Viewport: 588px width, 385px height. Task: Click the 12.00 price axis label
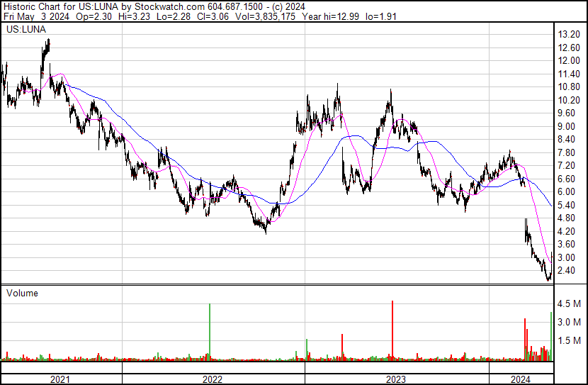569,61
